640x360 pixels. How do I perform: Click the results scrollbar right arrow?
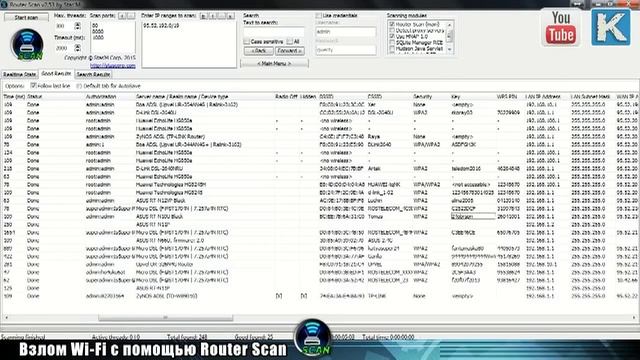click(635, 318)
